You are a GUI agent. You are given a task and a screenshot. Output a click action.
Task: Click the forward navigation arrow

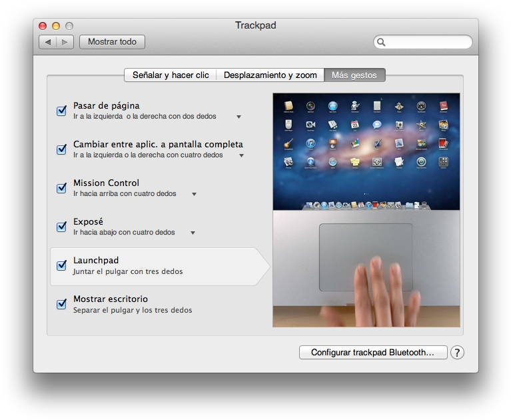click(x=65, y=42)
